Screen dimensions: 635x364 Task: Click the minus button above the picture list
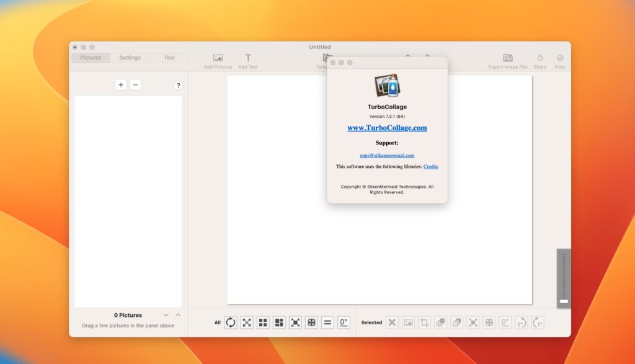[135, 84]
